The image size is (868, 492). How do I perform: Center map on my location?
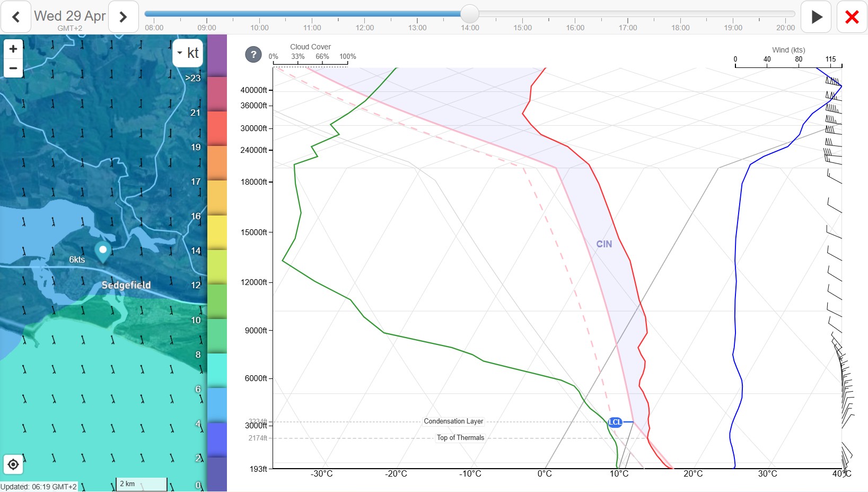click(13, 465)
